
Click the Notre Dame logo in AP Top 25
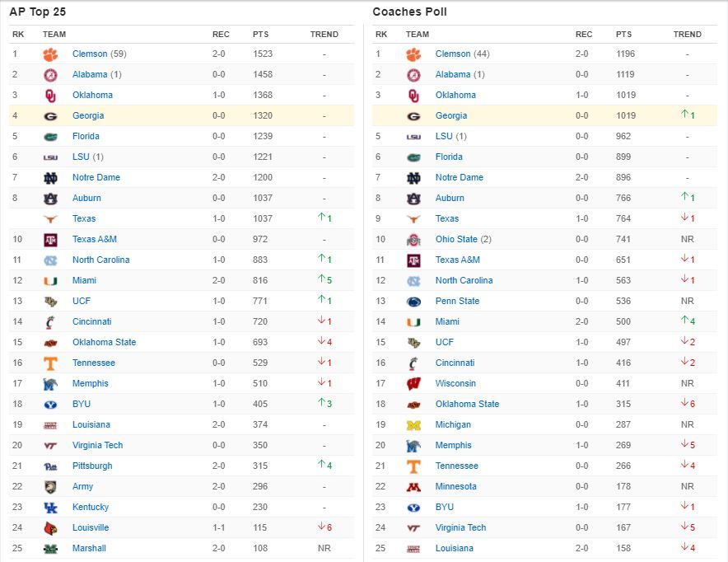[51, 178]
